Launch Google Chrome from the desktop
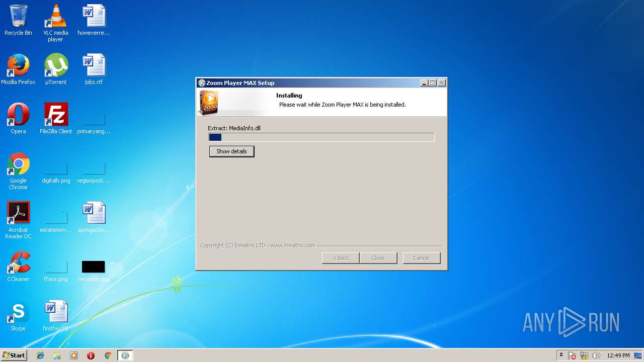 click(x=18, y=171)
